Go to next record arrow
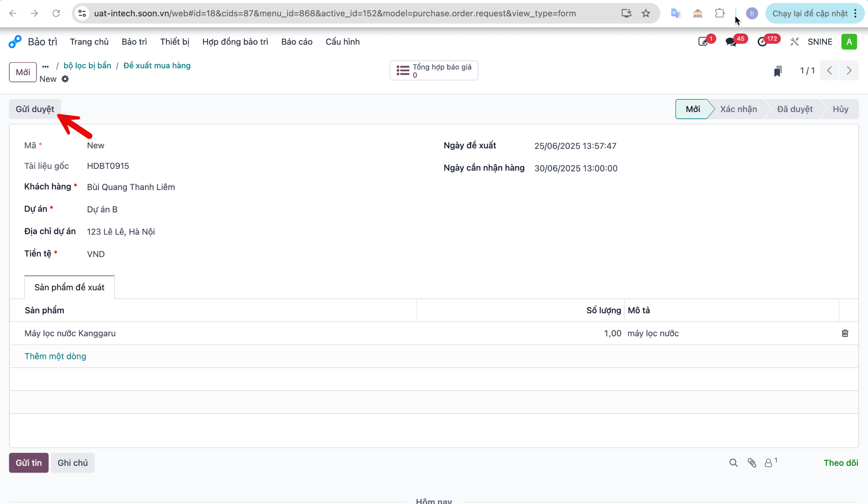The height and width of the screenshot is (504, 868). coord(849,70)
